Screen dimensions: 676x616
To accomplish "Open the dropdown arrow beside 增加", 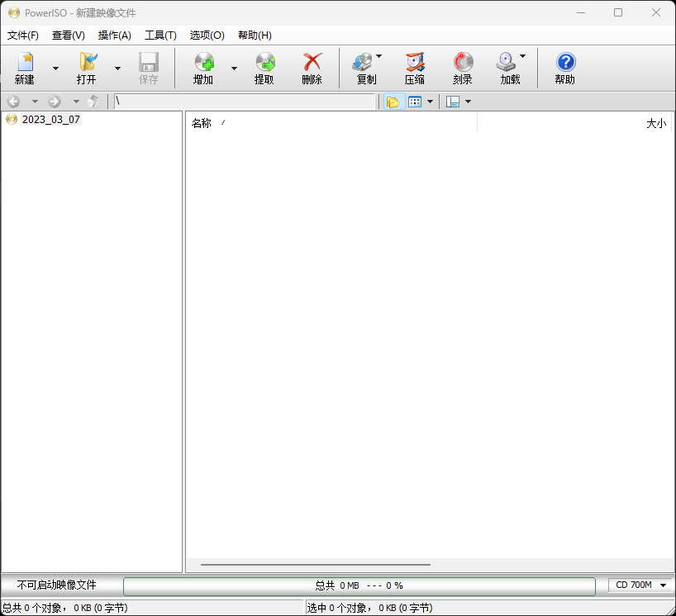I will (x=234, y=69).
